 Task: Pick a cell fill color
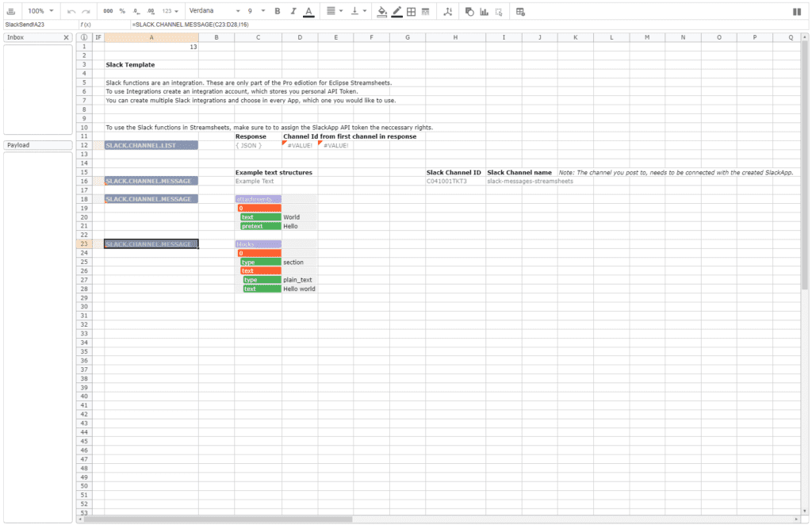click(381, 11)
